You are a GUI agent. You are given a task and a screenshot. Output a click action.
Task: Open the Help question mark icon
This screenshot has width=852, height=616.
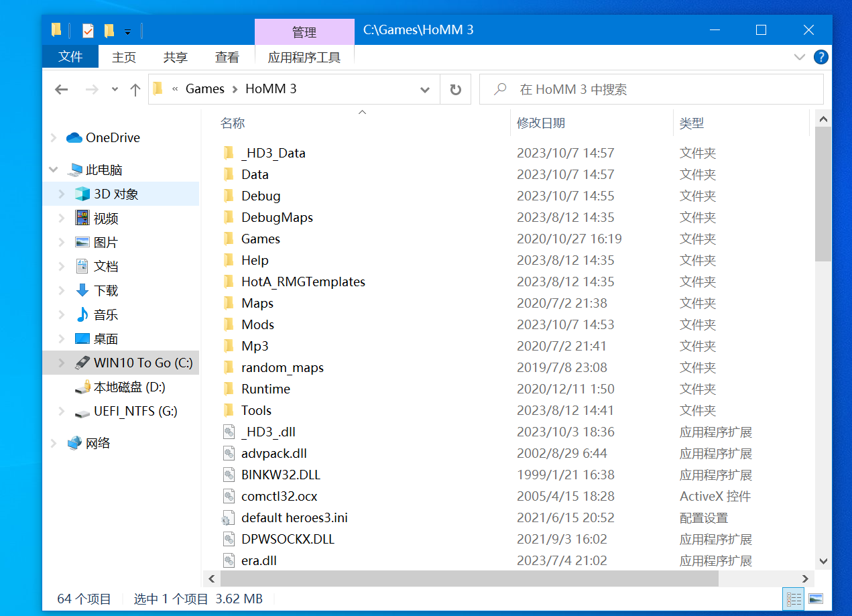(x=820, y=57)
